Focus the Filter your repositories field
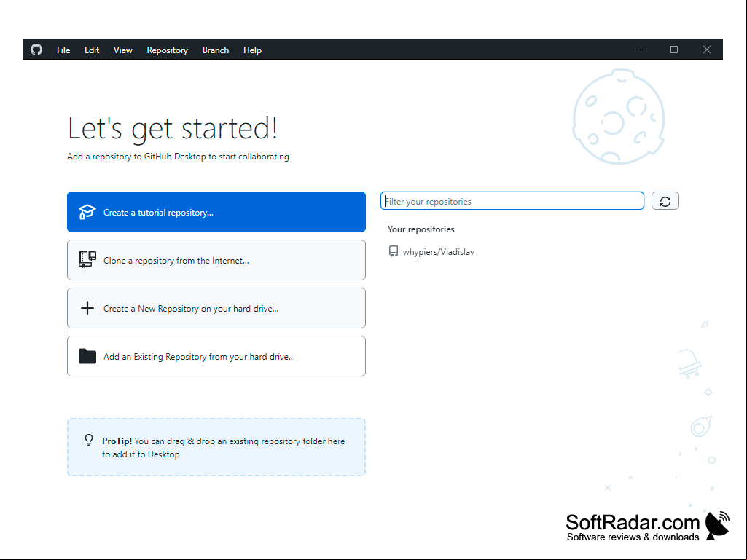Screen dimensions: 747x560 click(x=512, y=201)
